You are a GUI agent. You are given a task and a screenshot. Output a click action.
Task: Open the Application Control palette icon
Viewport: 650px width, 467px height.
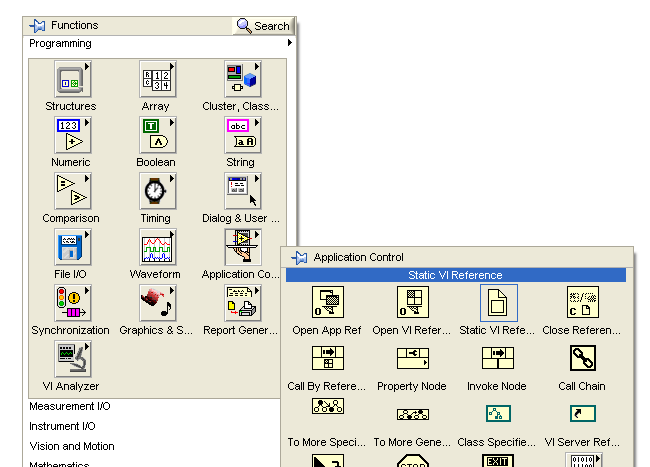243,247
